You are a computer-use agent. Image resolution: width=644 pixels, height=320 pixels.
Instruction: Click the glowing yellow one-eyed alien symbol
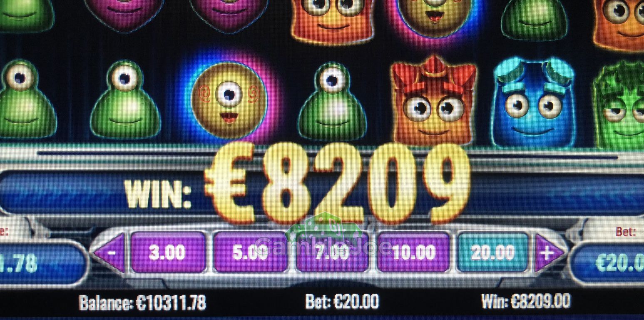point(229,100)
